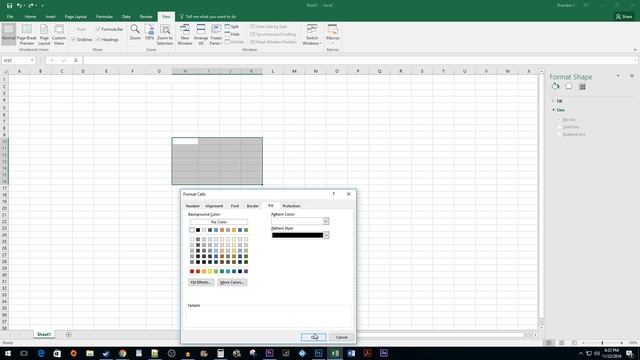Click the formula bar input area
The width and height of the screenshot is (640, 360).
(x=359, y=60)
